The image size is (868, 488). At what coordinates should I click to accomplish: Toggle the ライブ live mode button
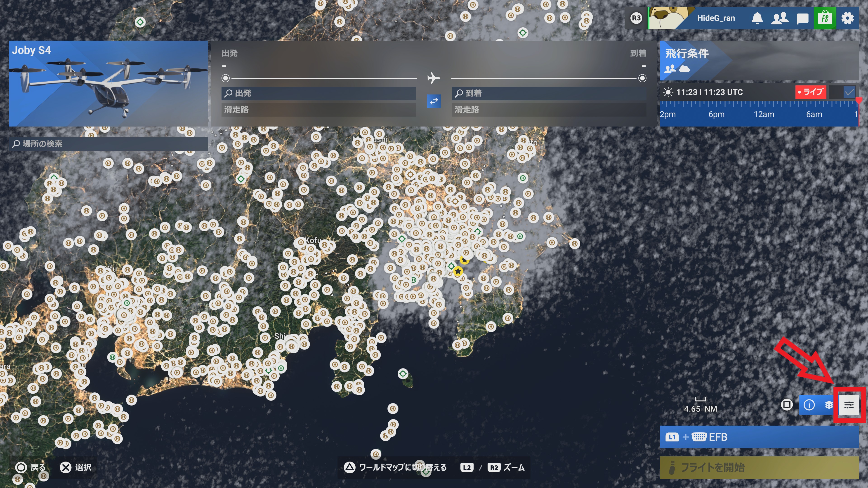click(810, 92)
